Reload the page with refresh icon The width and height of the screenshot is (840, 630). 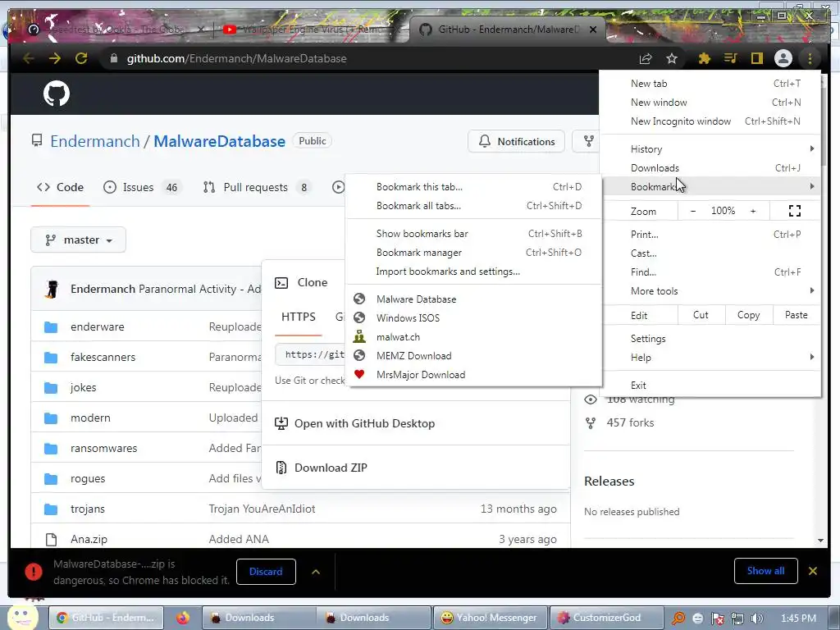81,58
